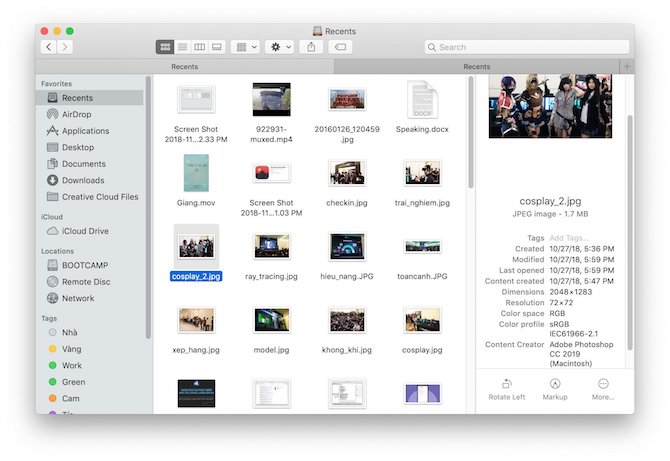Image resolution: width=670 pixels, height=461 pixels.
Task: Switch to column view in toolbar
Action: point(199,47)
